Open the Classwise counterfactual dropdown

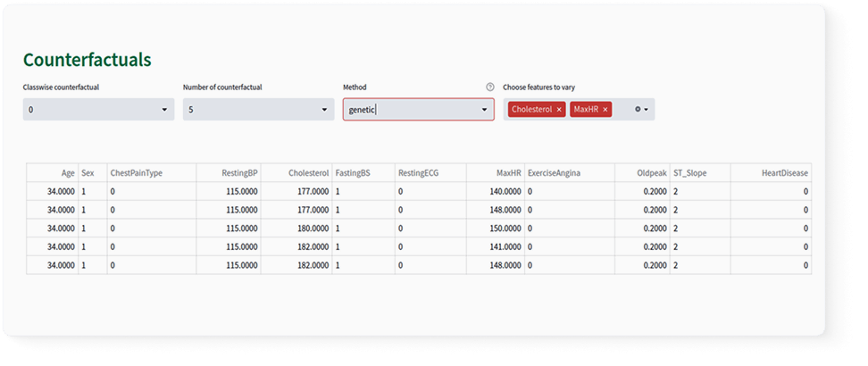click(98, 110)
